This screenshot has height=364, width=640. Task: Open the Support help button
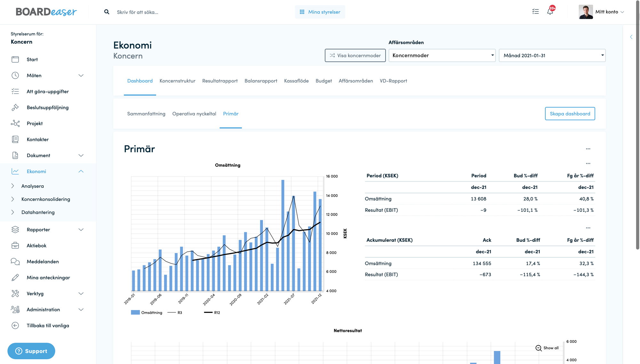click(x=31, y=351)
